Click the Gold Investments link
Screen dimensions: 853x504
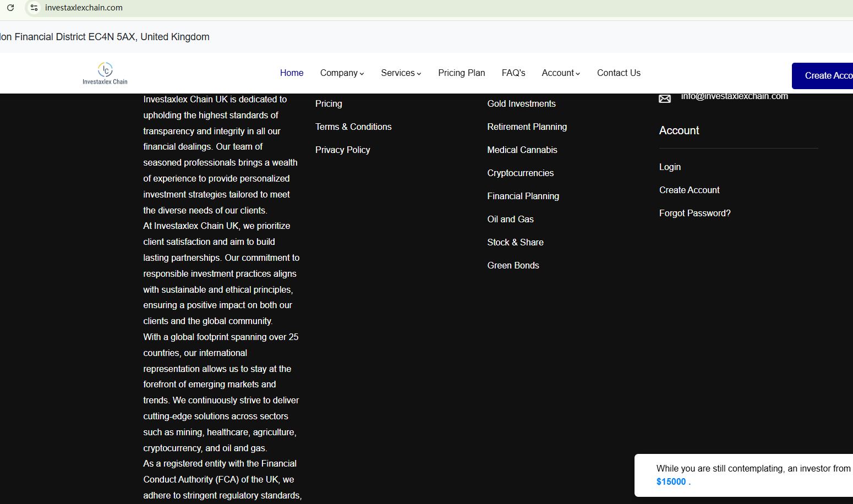click(521, 103)
